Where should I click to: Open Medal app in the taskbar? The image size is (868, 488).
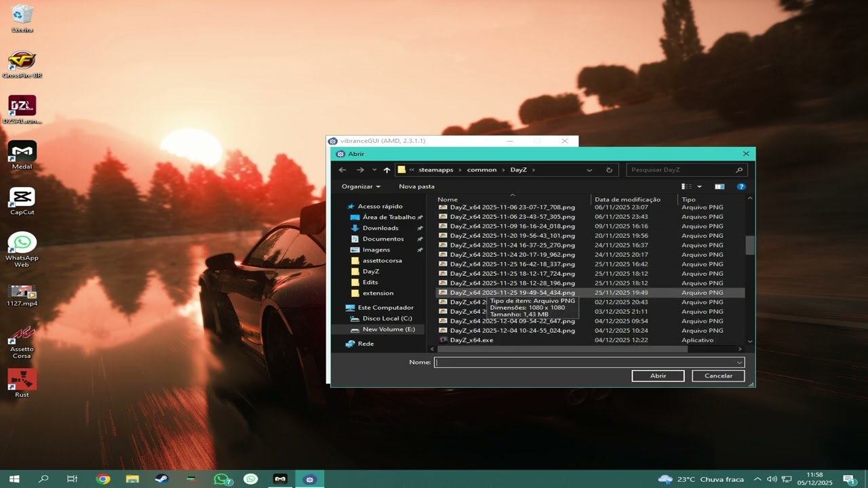point(280,479)
